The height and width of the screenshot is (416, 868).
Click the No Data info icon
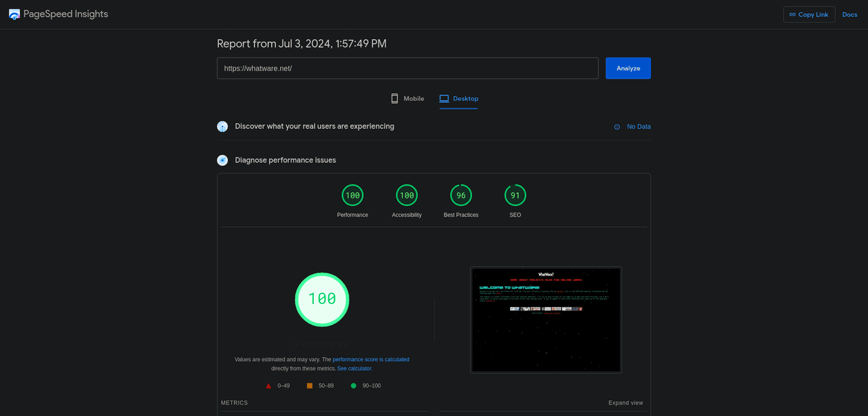616,127
